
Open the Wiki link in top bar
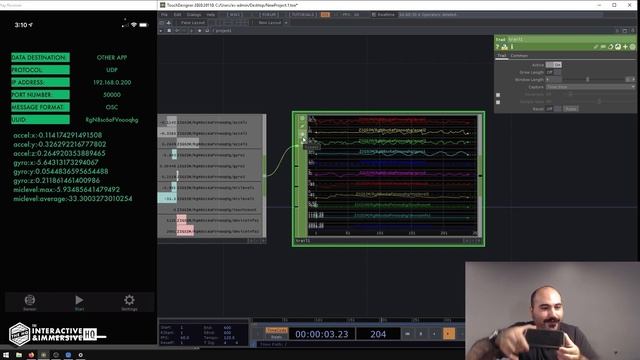click(x=235, y=15)
